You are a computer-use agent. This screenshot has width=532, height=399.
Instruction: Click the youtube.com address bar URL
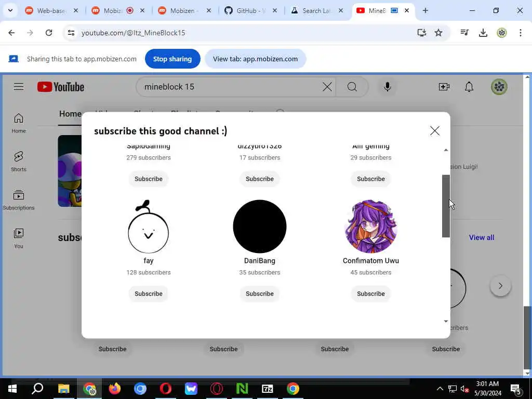[134, 33]
